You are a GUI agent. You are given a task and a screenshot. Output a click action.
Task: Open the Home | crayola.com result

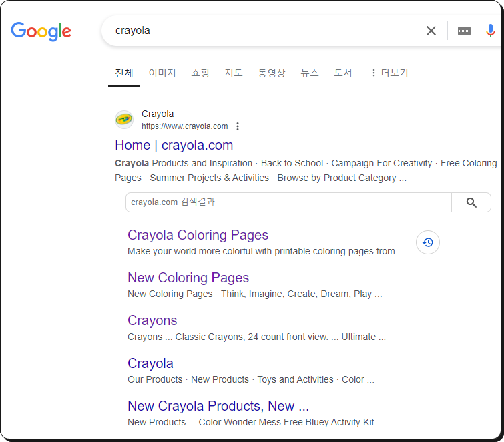(x=174, y=145)
